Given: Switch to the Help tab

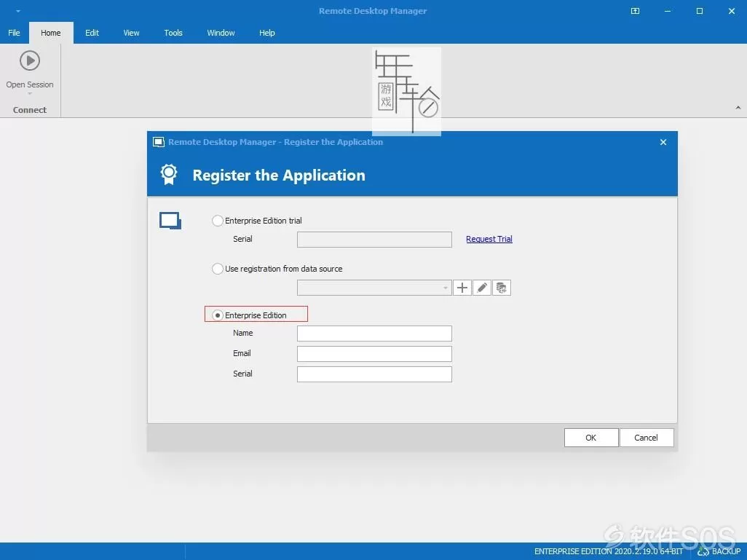Looking at the screenshot, I should [266, 33].
